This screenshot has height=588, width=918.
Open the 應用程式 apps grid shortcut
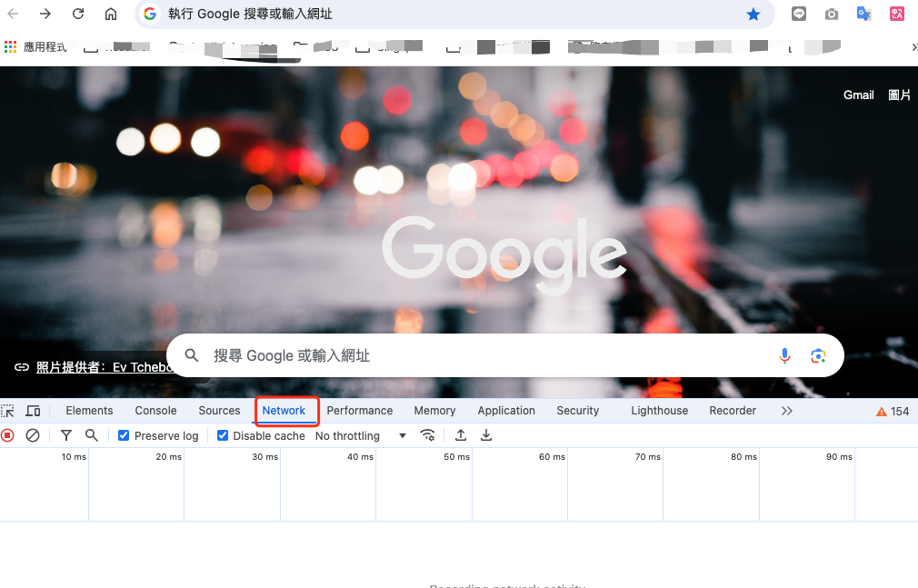[35, 47]
